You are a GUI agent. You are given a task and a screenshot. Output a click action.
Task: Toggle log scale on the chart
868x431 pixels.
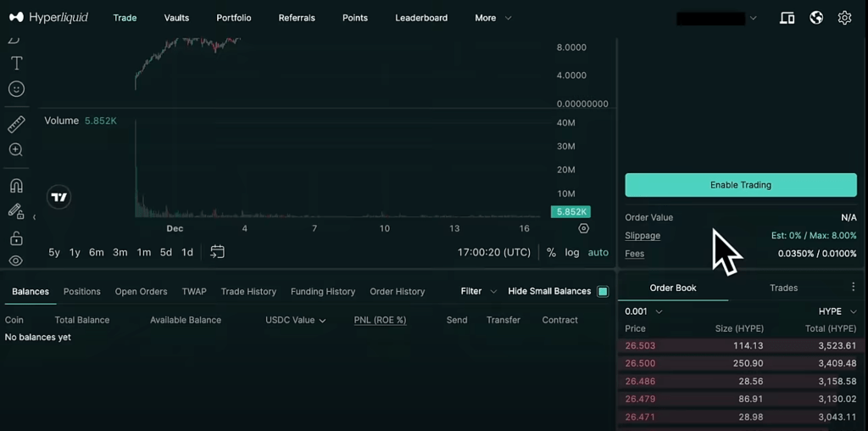572,253
